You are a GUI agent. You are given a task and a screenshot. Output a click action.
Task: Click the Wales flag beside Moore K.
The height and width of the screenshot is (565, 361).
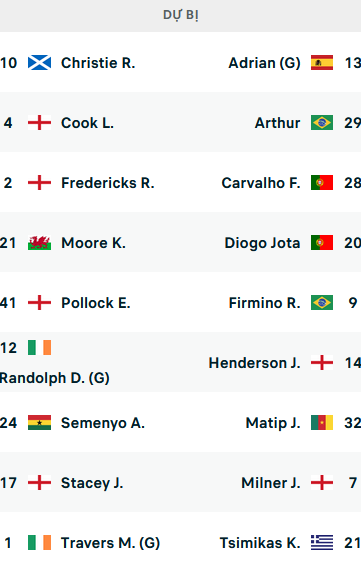coord(39,243)
